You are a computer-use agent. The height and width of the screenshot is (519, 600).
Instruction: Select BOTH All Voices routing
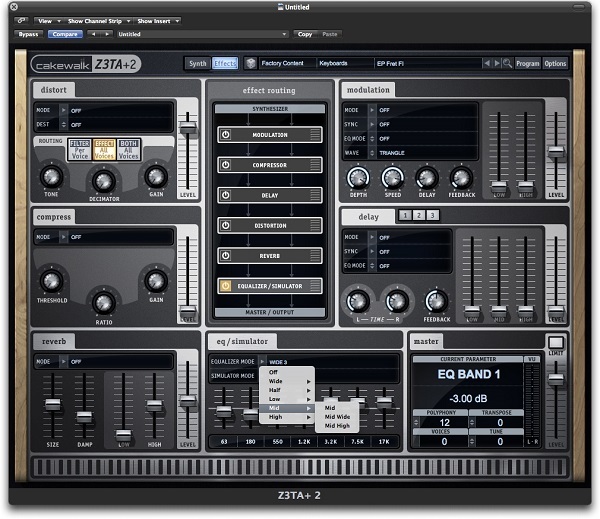[129, 149]
